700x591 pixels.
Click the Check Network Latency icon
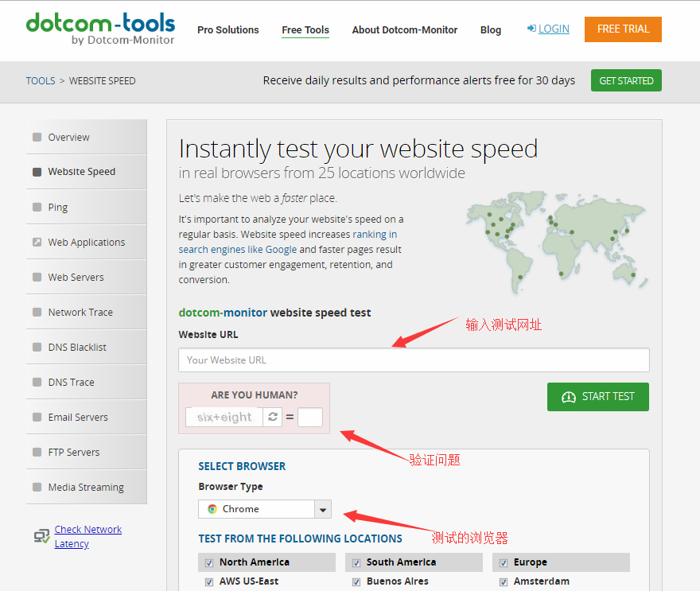tap(41, 536)
